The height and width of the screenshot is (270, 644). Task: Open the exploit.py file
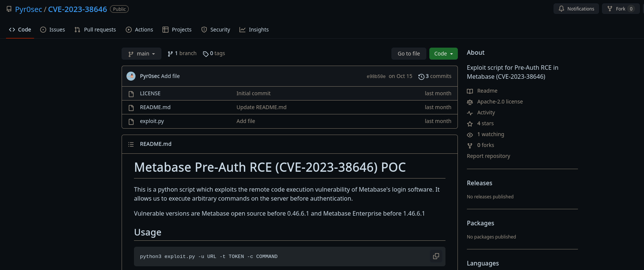[x=152, y=121]
